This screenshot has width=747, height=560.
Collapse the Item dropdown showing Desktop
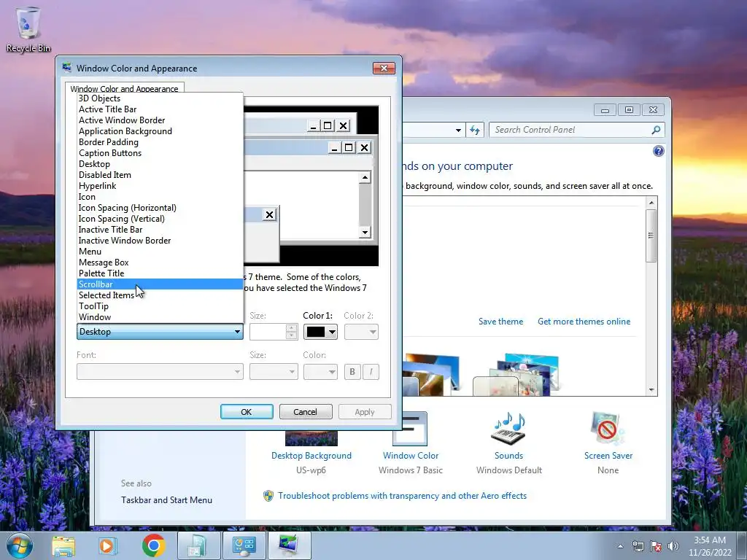click(x=160, y=332)
